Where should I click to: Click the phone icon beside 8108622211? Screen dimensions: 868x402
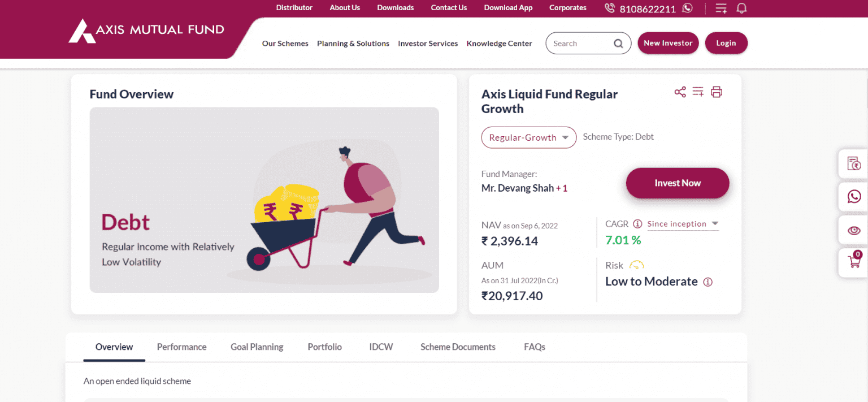(609, 8)
